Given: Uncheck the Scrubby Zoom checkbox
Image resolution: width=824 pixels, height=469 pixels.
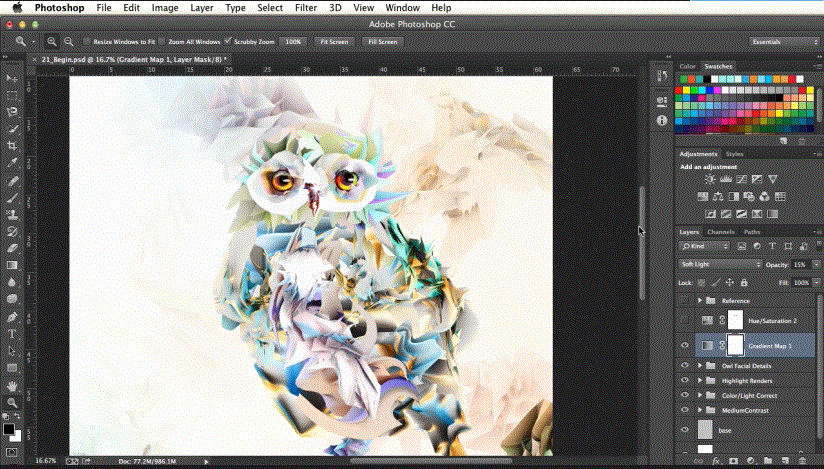Looking at the screenshot, I should coord(228,41).
